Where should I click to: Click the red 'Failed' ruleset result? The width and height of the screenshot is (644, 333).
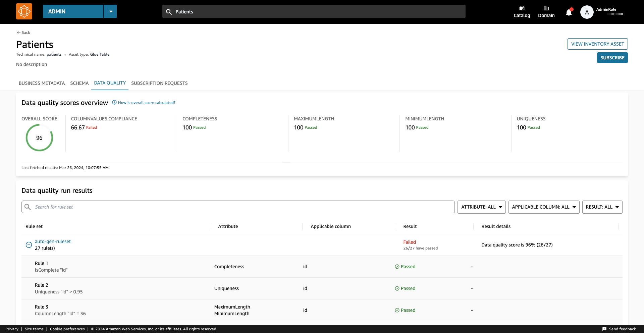pos(410,242)
